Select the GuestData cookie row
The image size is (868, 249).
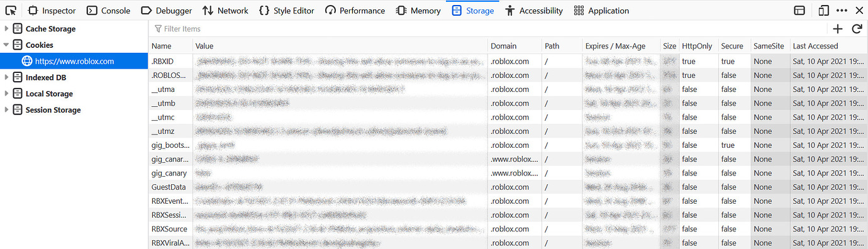[x=508, y=187]
